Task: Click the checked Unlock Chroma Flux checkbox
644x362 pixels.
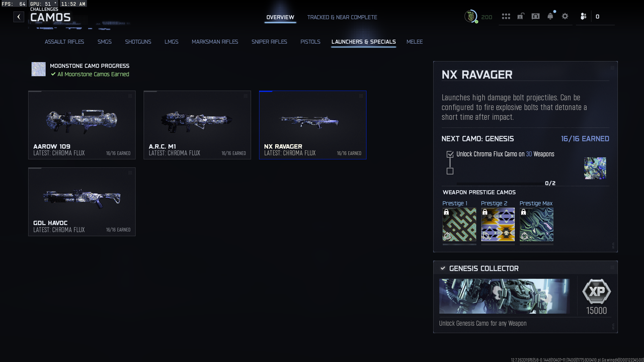Action: click(450, 154)
